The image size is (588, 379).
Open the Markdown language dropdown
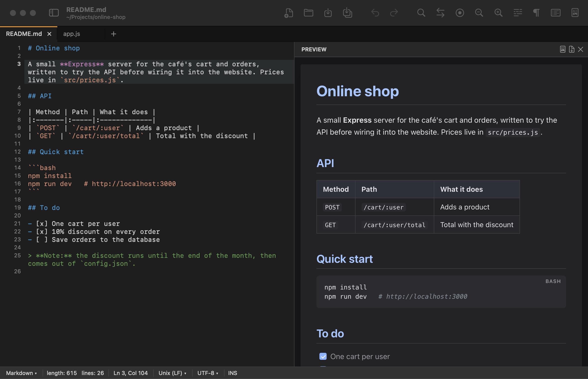click(21, 373)
